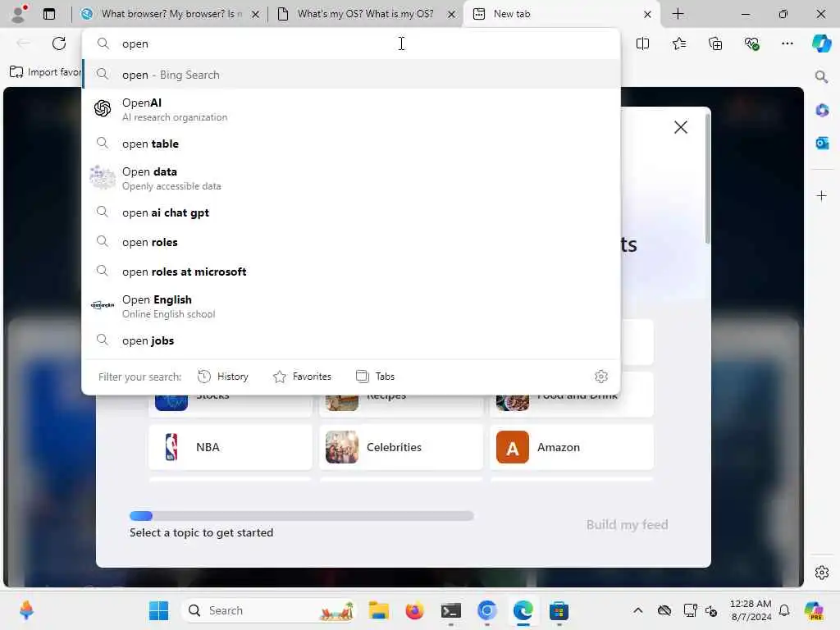Choose 'open table' suggestion

[351, 144]
